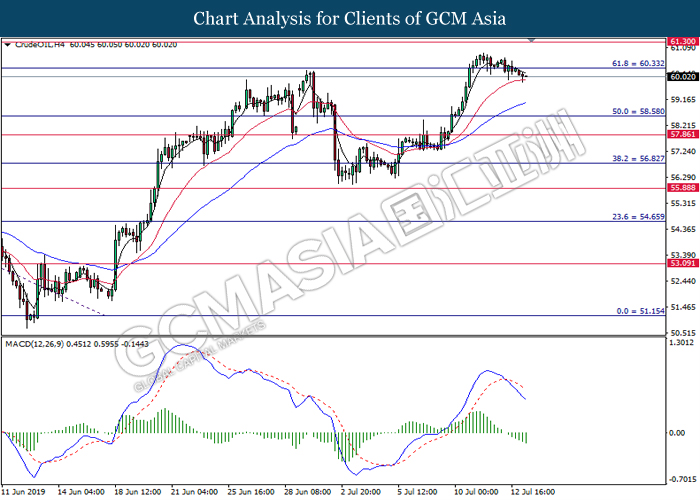Click the 53.091 red price tag
This screenshot has height=500, width=700.
pyautogui.click(x=683, y=263)
